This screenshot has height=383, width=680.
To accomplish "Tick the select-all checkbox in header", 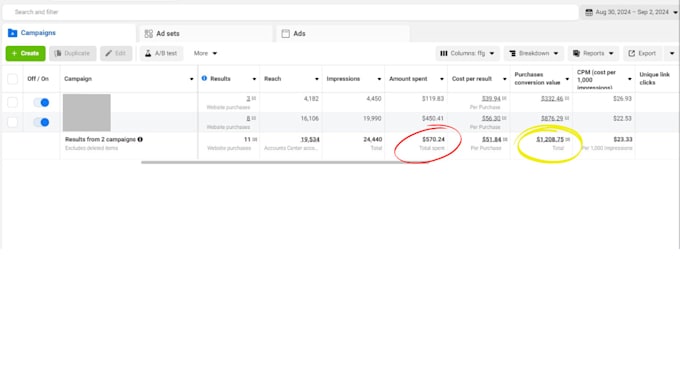I will (x=13, y=79).
